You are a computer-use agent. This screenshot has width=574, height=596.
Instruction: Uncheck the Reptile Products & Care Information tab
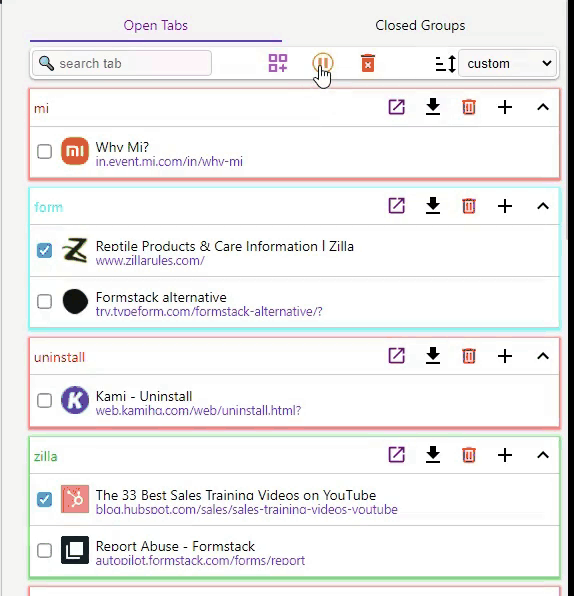44,250
